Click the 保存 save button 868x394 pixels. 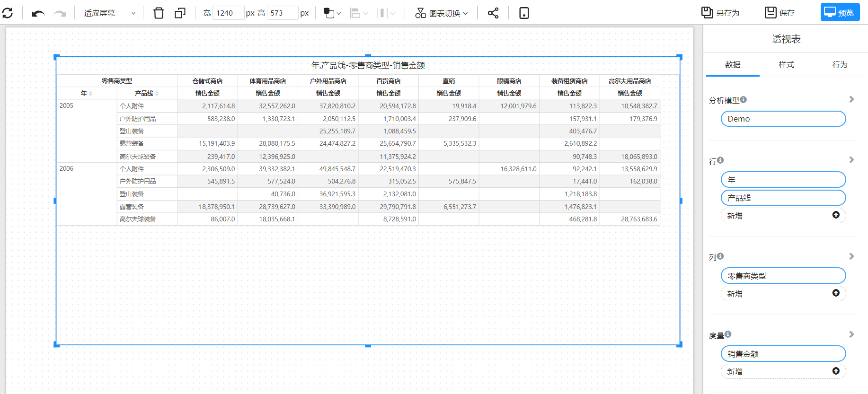coord(780,13)
